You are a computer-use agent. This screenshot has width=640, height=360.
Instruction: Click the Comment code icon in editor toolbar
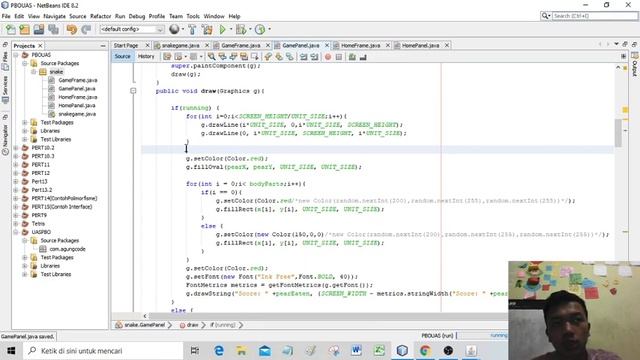point(352,57)
